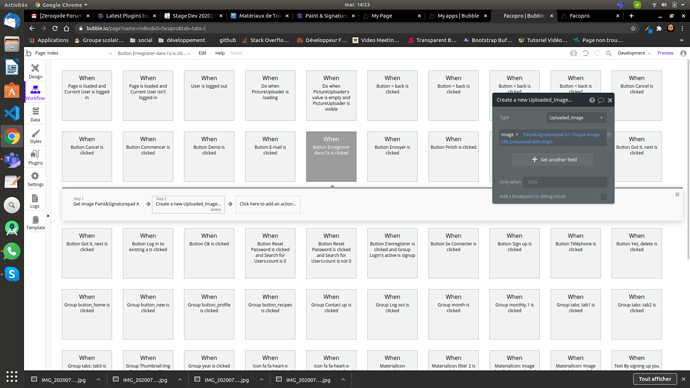Select the Button Enregistrer dans l'a workflow event

[331, 156]
